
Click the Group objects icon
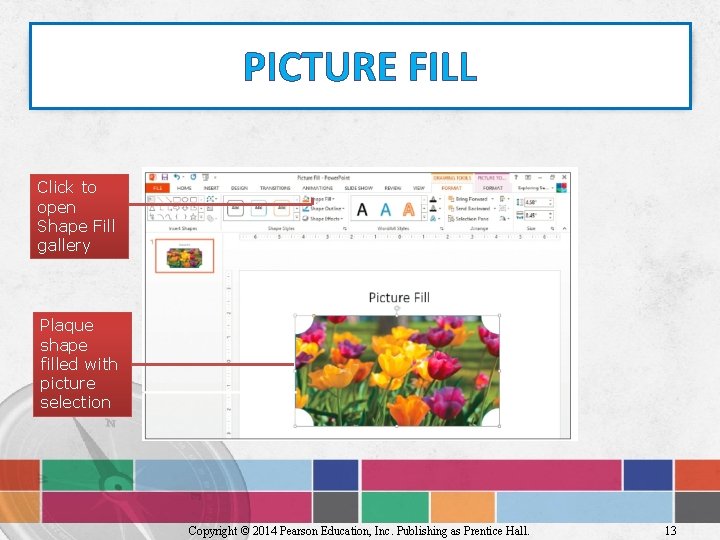tap(503, 208)
